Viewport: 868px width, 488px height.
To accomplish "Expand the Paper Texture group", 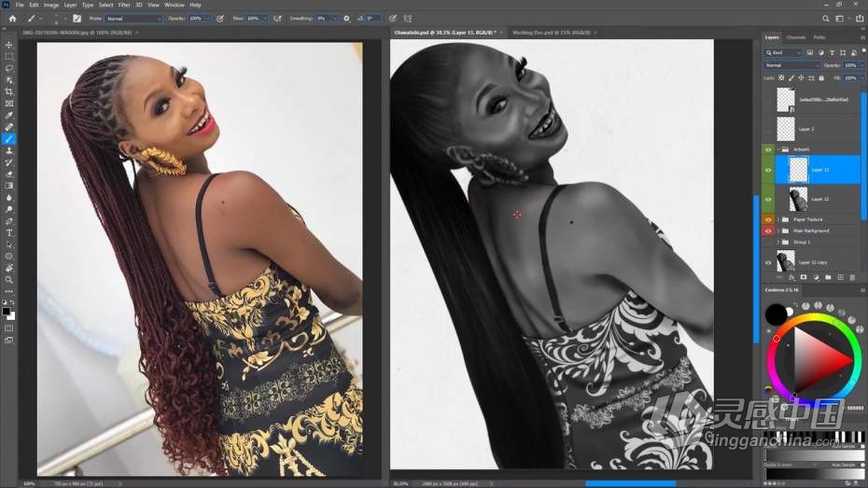I will pos(778,219).
